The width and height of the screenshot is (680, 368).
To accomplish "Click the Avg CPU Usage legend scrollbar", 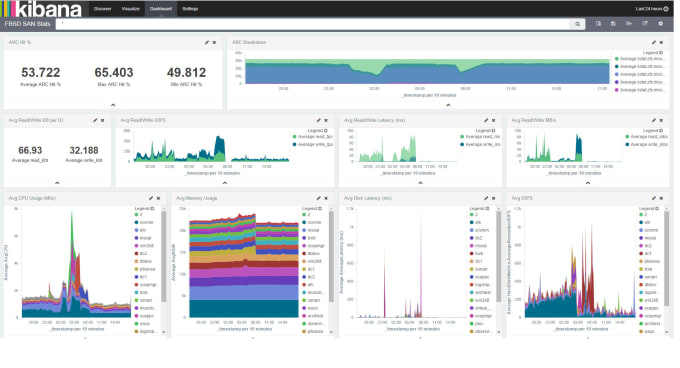I will click(163, 257).
